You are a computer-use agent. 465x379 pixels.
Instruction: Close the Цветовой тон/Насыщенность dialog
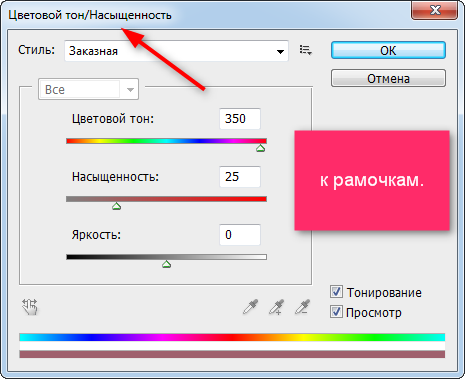435,10
